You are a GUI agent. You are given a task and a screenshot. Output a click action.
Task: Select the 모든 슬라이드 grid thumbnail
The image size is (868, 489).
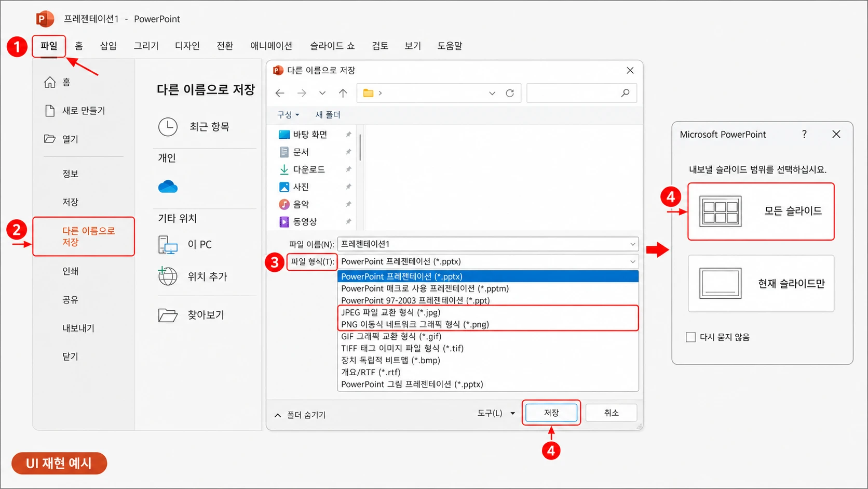point(720,211)
